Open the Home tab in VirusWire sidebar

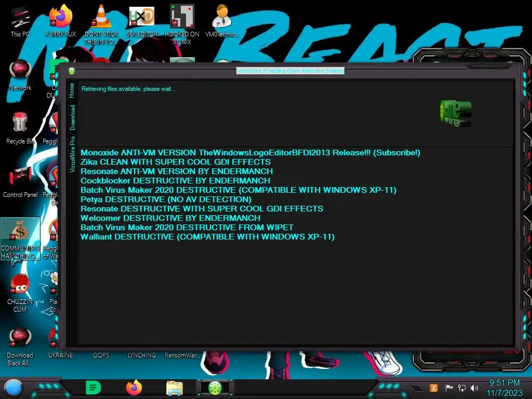(72, 90)
